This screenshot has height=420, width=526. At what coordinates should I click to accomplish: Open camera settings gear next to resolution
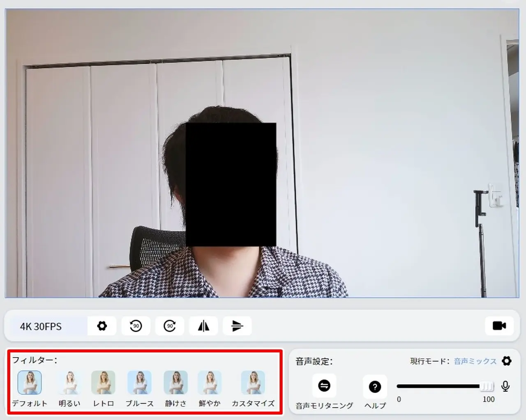tap(102, 326)
